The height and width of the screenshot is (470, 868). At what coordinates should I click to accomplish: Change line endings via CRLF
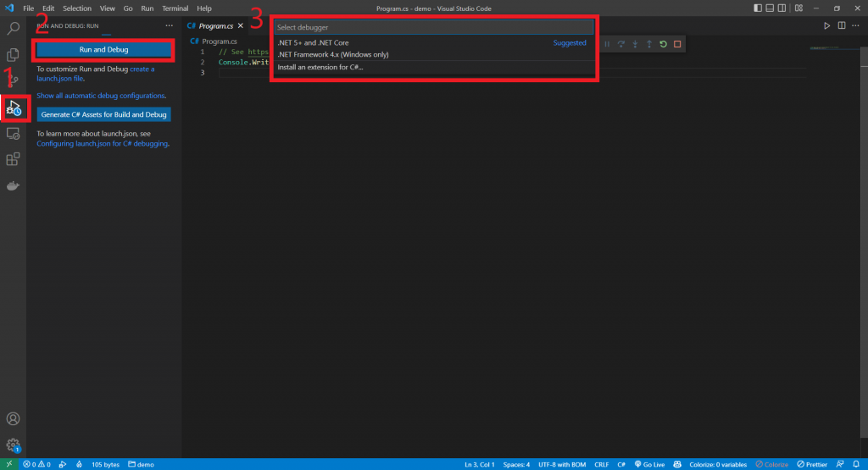[x=601, y=464]
